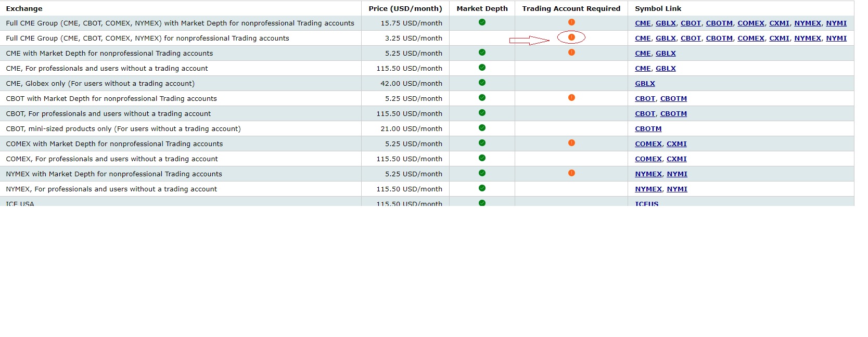Screen dimensions: 868x337
Task: Click green check in CBOT mini-sized products row
Action: 482,128
